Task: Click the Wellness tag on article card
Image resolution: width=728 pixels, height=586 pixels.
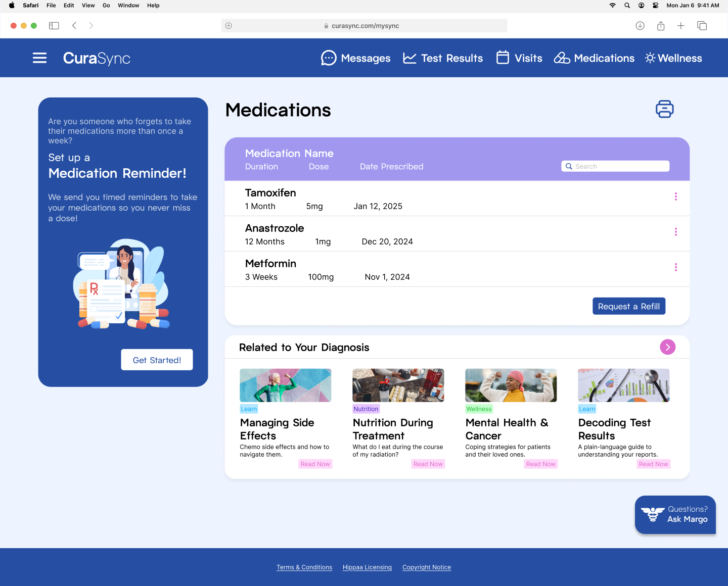Action: click(479, 409)
